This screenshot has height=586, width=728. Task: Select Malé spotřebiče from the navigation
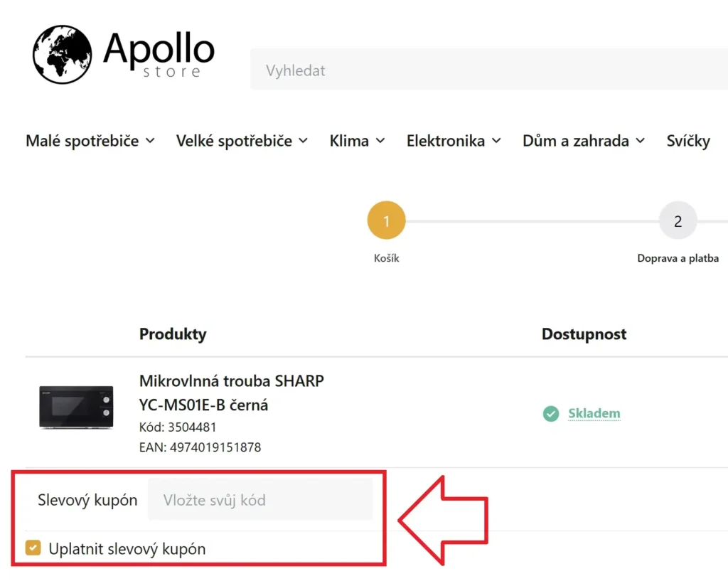click(90, 141)
